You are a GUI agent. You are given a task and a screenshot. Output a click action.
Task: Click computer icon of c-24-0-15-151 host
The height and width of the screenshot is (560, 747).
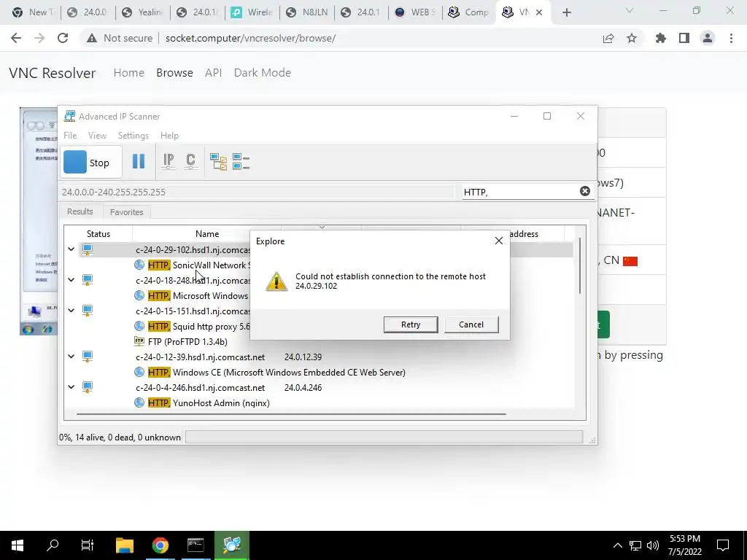(x=88, y=311)
